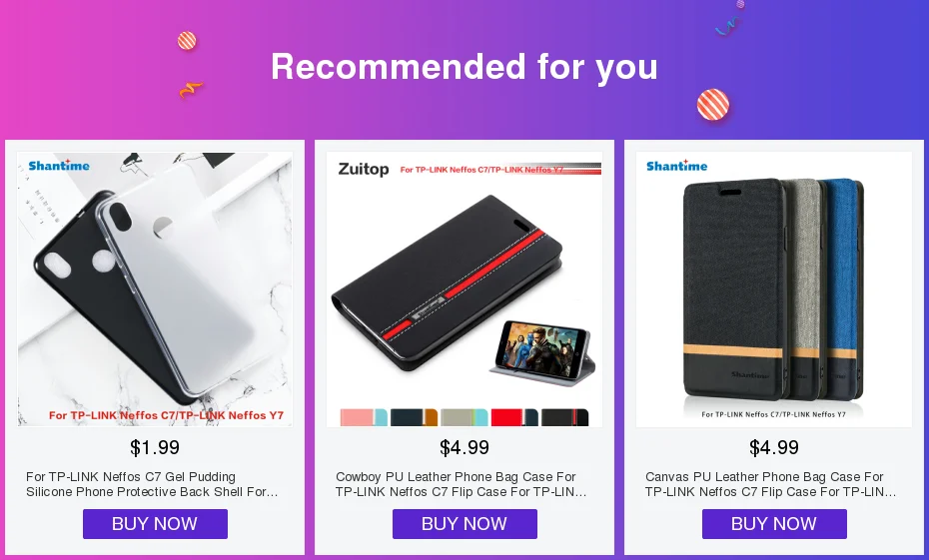Viewport: 929px width, 560px height.
Task: Open the Canvas PU Leather product title
Action: 770,484
